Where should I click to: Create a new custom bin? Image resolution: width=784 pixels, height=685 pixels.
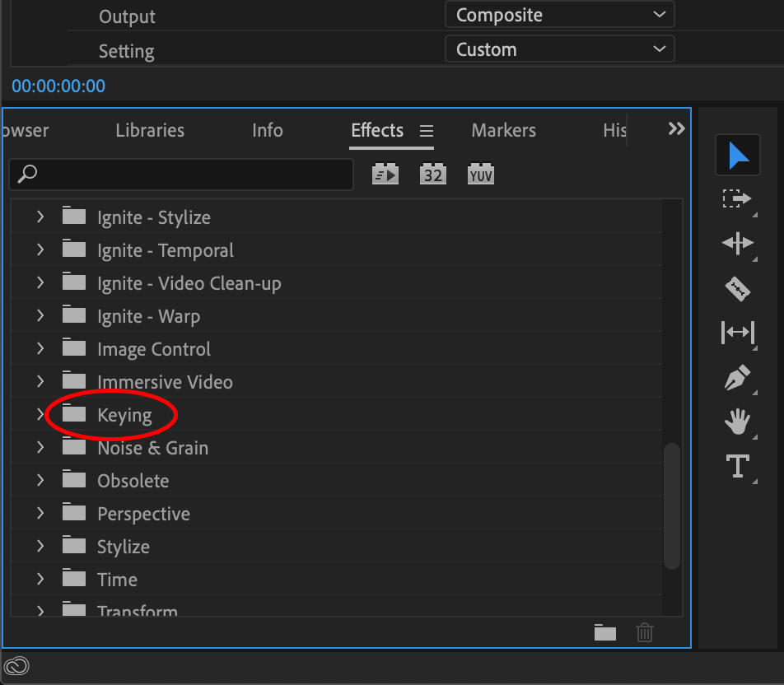point(605,632)
